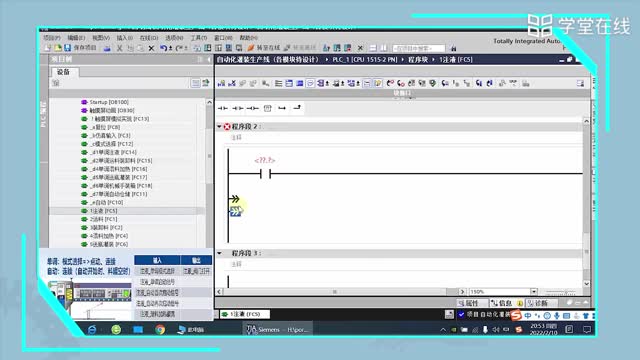The height and width of the screenshot is (360, 640).
Task: Select the [FC13] block in tree
Action: click(x=116, y=119)
